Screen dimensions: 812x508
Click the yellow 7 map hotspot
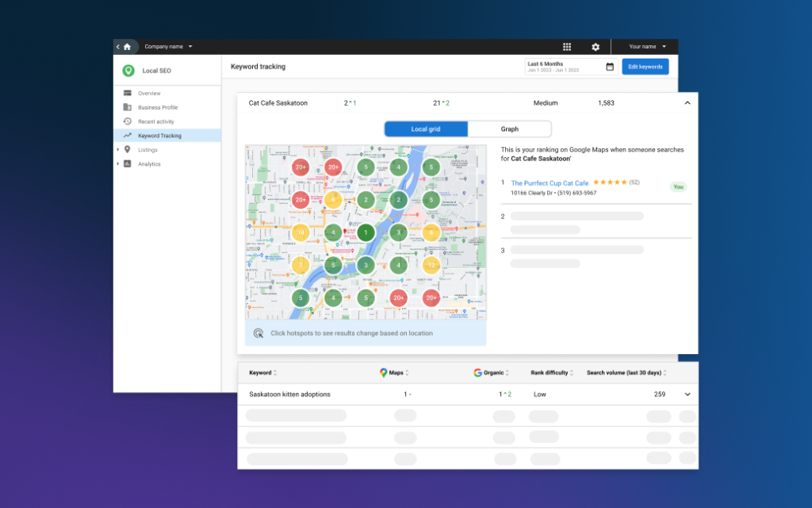[x=301, y=265]
